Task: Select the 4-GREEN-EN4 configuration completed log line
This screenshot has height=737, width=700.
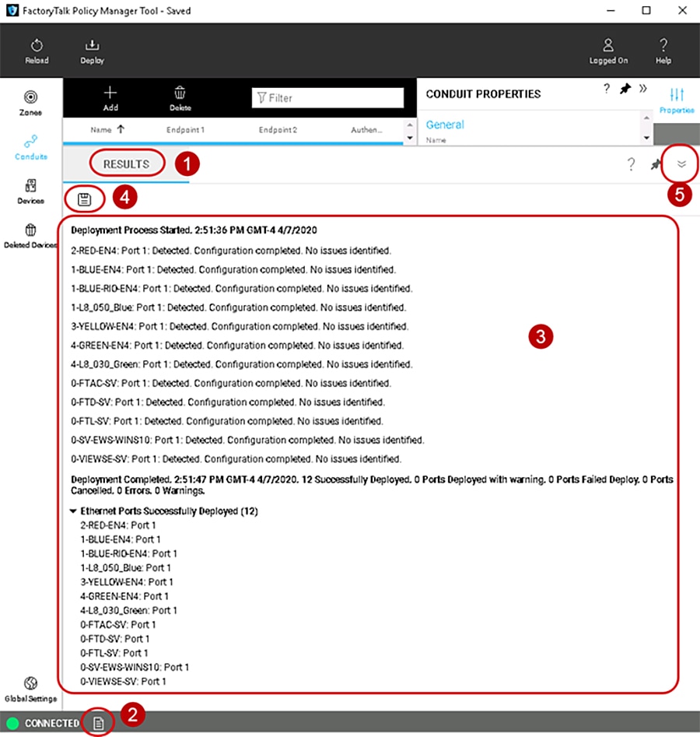Action: (237, 345)
